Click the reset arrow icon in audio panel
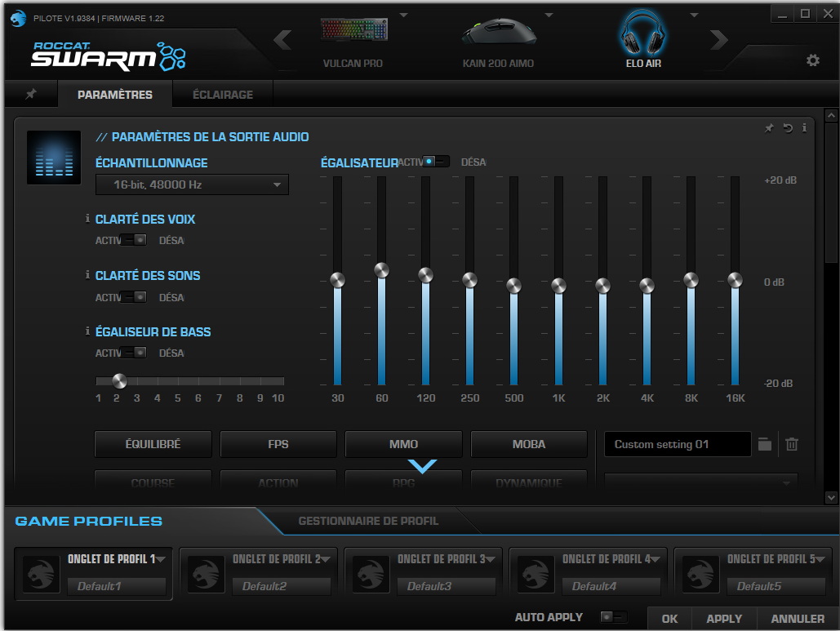 (788, 128)
